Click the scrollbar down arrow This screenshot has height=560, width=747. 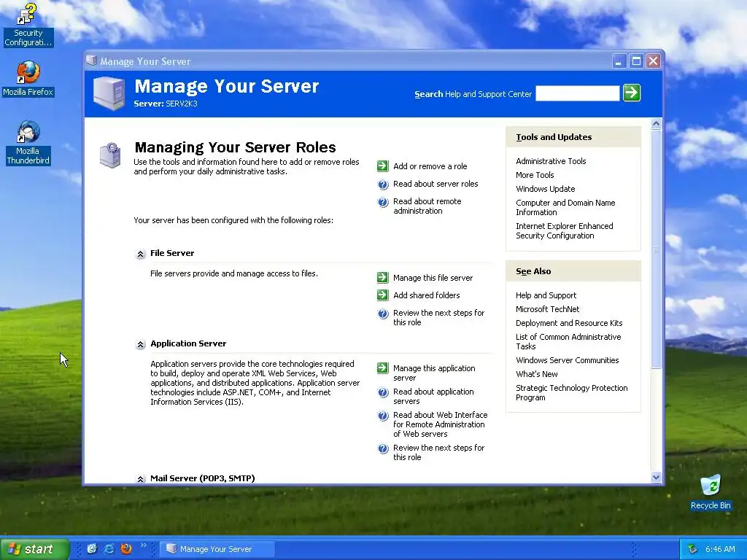[x=656, y=477]
